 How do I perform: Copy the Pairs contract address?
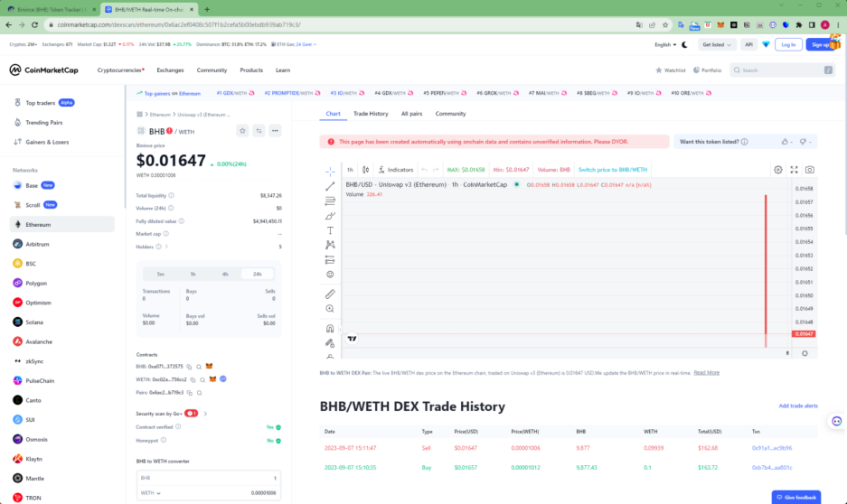click(x=190, y=393)
